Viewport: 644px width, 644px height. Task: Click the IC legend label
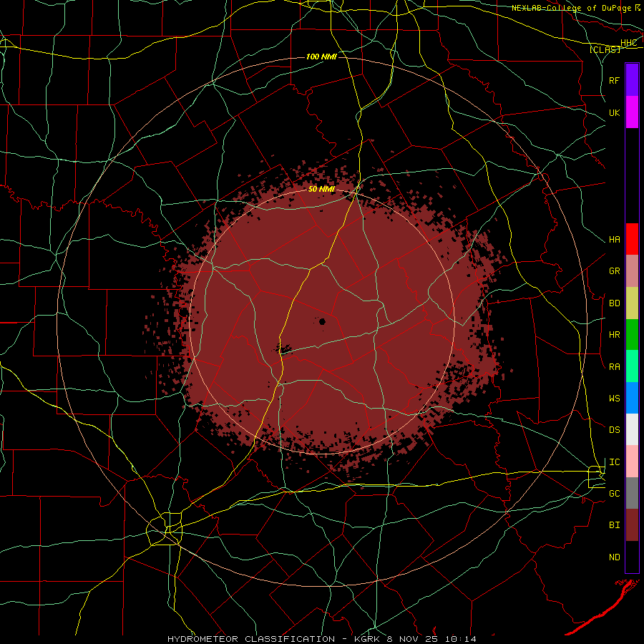pos(614,462)
